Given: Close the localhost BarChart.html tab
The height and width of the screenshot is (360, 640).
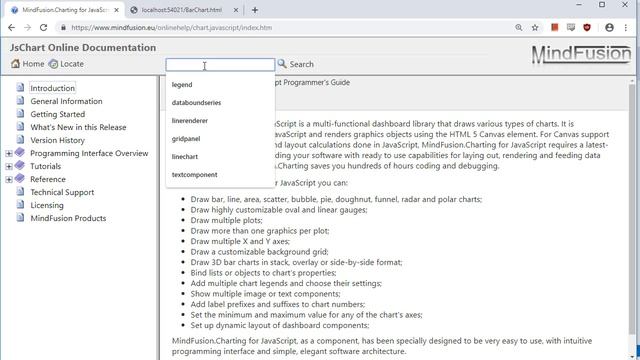Looking at the screenshot, I should [x=236, y=10].
